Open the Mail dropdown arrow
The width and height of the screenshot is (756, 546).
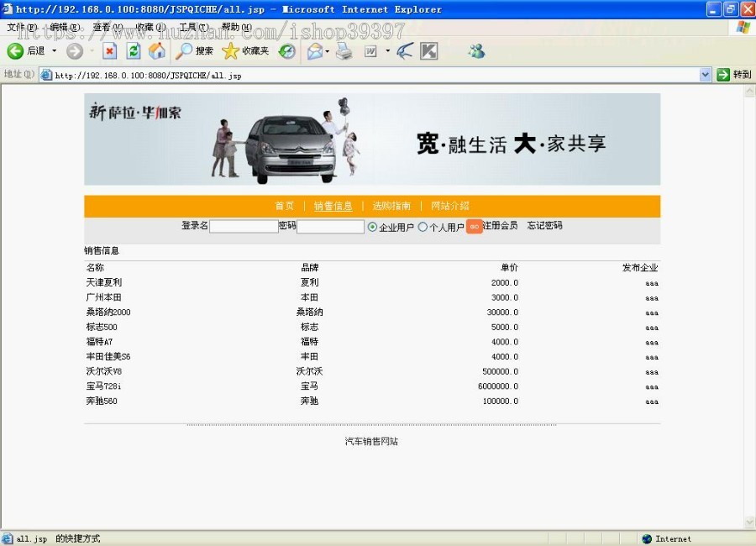pyautogui.click(x=328, y=50)
